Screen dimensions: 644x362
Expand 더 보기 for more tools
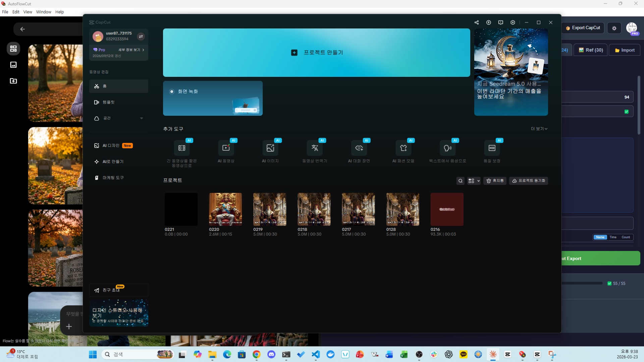pos(539,129)
